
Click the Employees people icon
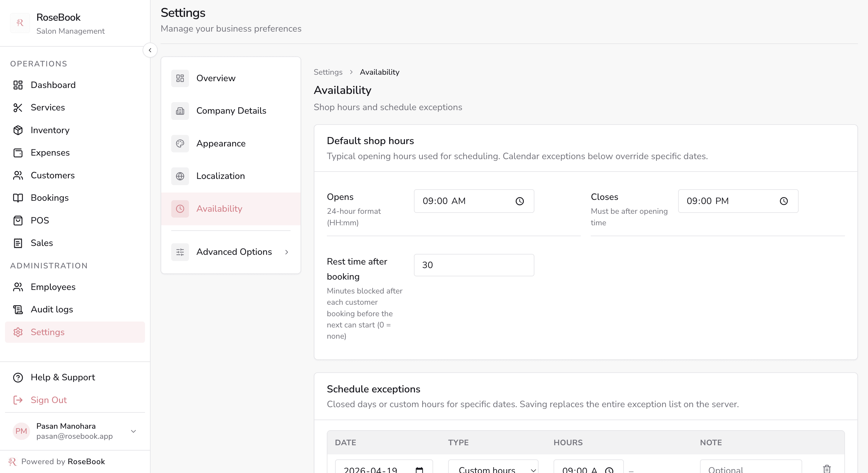pyautogui.click(x=18, y=287)
